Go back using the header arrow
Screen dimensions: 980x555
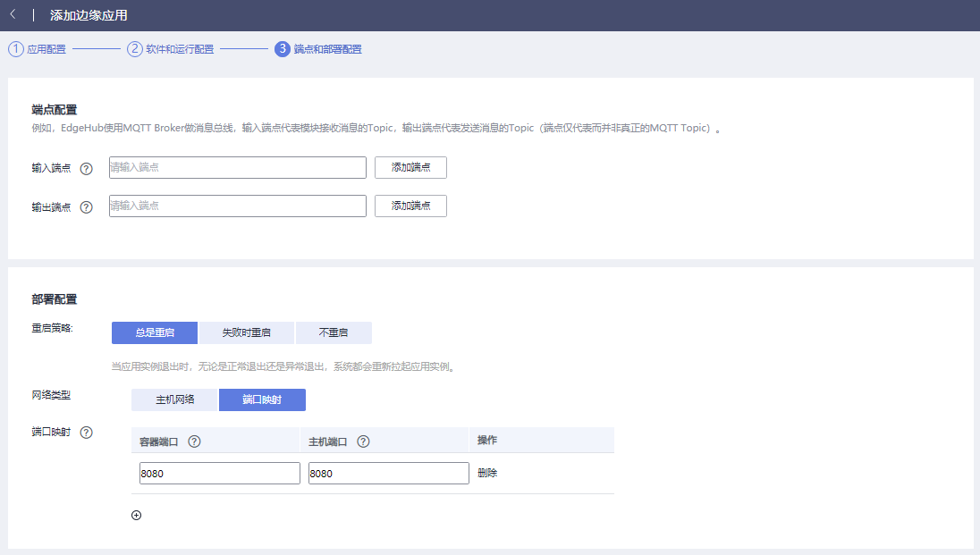tap(13, 14)
